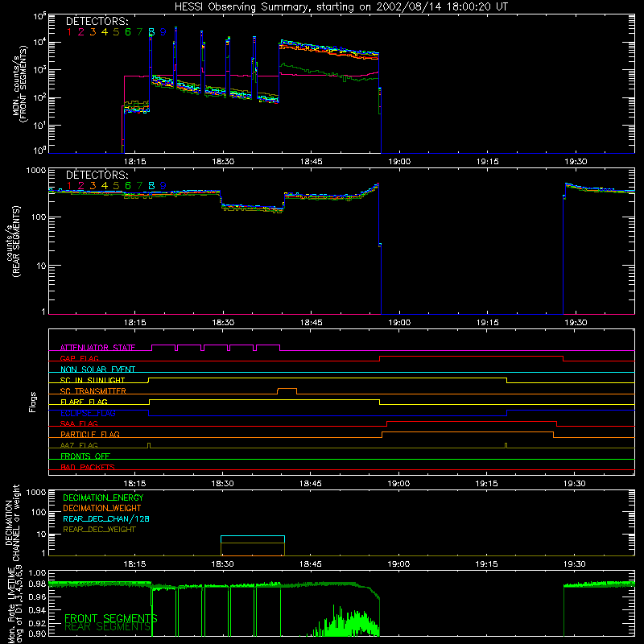Image resolution: width=644 pixels, height=644 pixels.
Task: Select detector 4 in front segments legend
Action: click(x=105, y=32)
